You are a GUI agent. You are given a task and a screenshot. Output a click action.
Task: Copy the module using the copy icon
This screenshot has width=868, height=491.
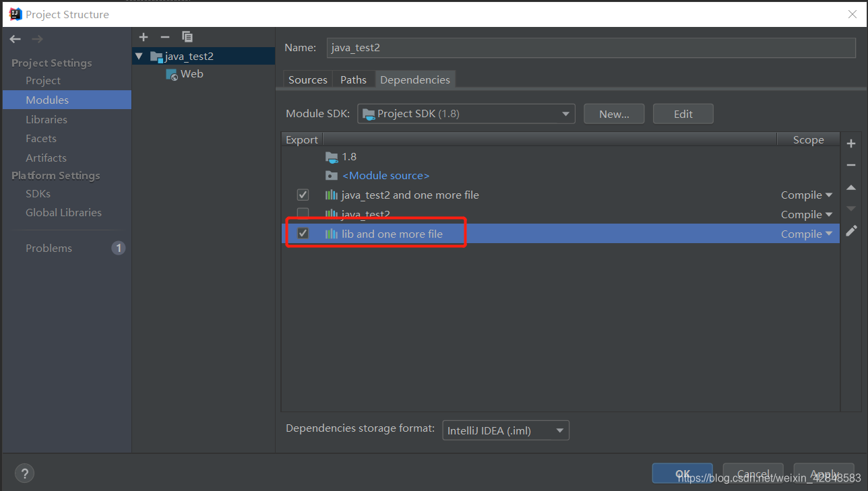(187, 36)
